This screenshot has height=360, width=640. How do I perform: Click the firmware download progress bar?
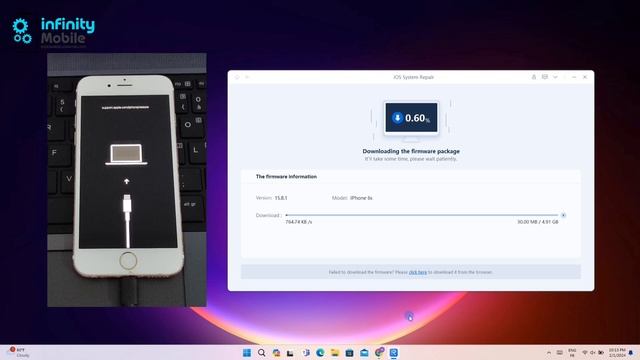(x=422, y=215)
